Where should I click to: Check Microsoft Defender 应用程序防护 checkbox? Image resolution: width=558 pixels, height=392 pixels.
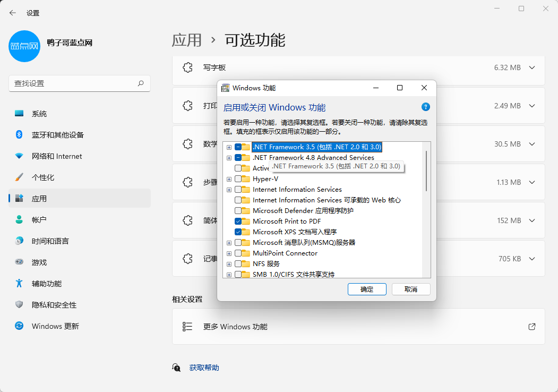(x=238, y=211)
